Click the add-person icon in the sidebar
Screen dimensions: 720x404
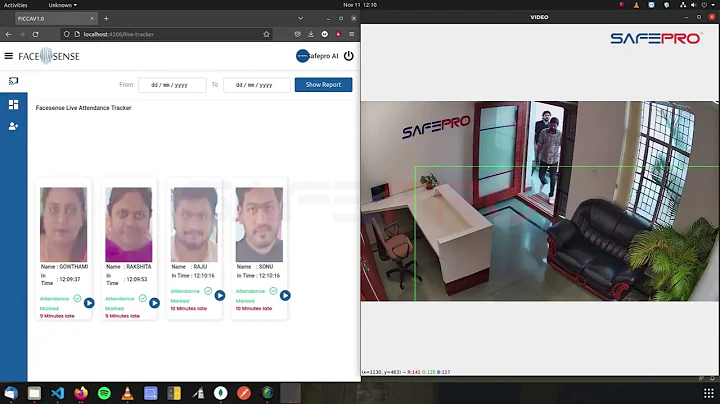tap(13, 126)
